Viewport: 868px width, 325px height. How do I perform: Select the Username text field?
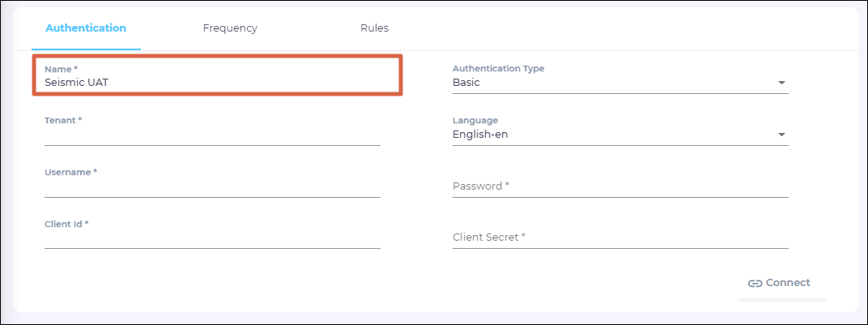click(212, 188)
